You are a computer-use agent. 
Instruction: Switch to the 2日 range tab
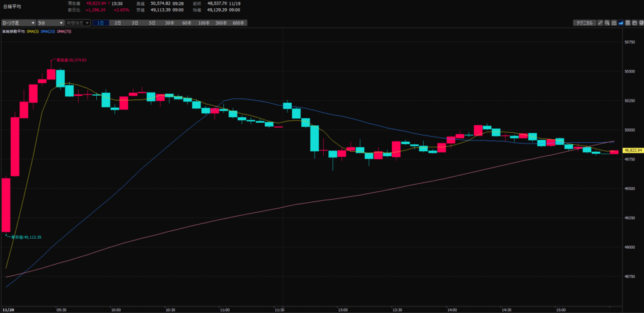pos(118,23)
